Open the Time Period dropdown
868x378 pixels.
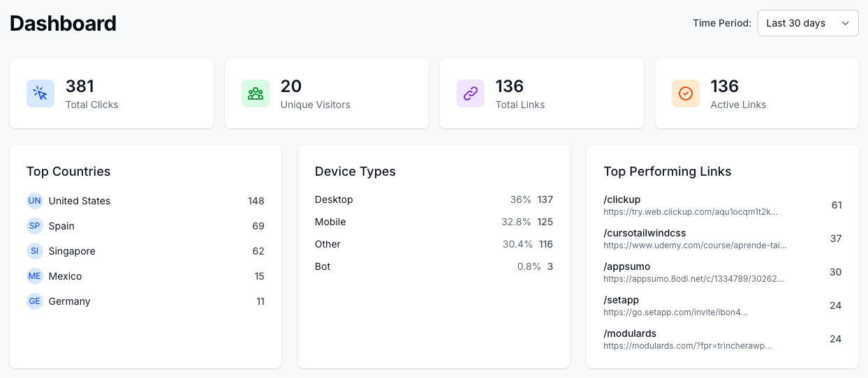pyautogui.click(x=807, y=23)
